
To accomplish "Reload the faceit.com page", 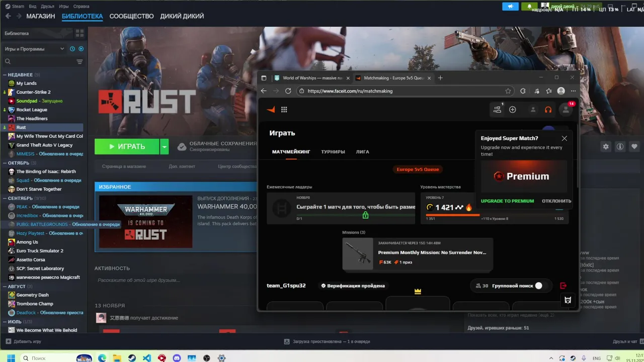I will pos(288,91).
